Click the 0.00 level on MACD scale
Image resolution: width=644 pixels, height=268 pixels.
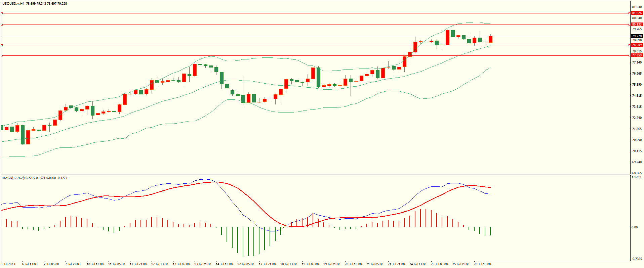click(634, 227)
